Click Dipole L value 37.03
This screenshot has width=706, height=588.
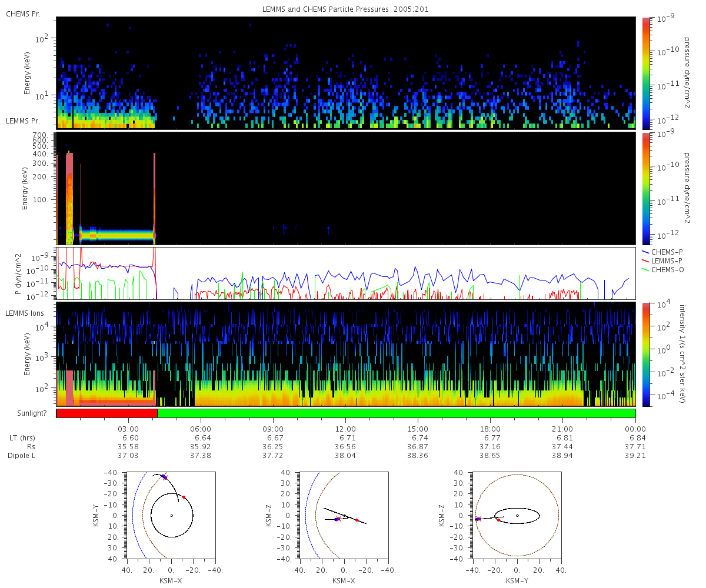point(128,456)
